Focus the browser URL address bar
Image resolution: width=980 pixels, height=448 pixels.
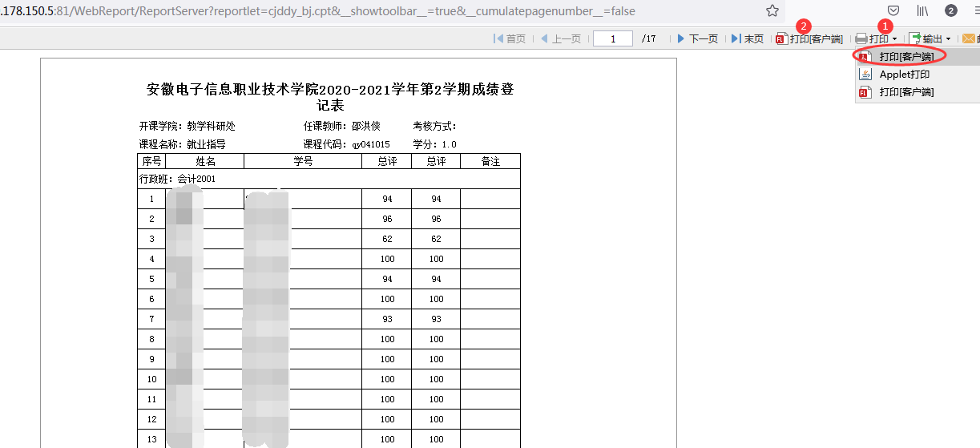361,10
